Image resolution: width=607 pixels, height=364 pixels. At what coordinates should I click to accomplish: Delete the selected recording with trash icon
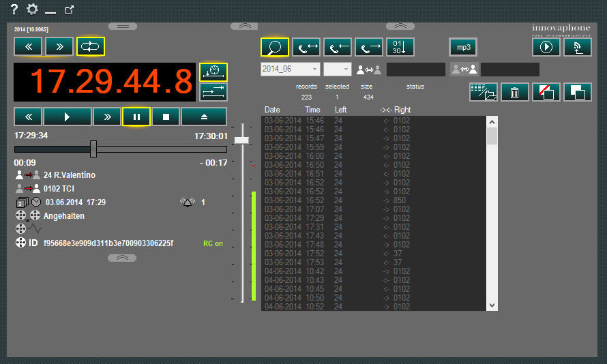pyautogui.click(x=515, y=92)
